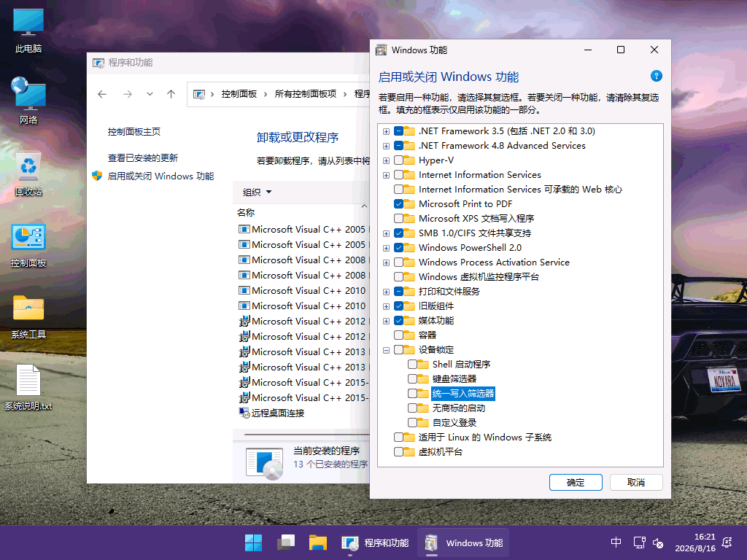This screenshot has height=560, width=747.
Task: Go forward in 程序和功能 window
Action: (128, 94)
